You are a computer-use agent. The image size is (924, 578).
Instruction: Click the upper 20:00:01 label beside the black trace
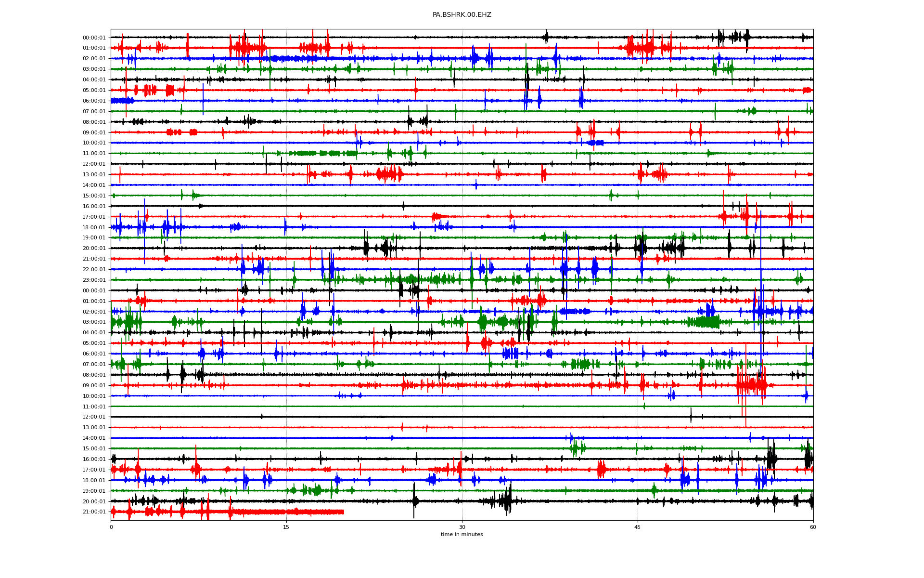coord(94,249)
